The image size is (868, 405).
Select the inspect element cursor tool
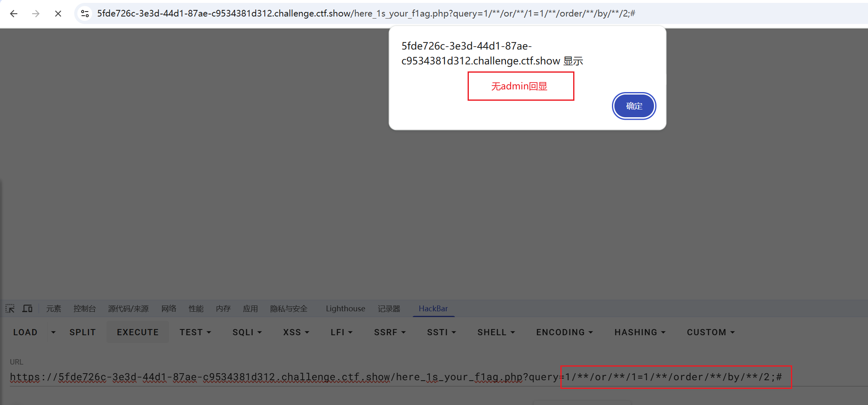click(9, 308)
